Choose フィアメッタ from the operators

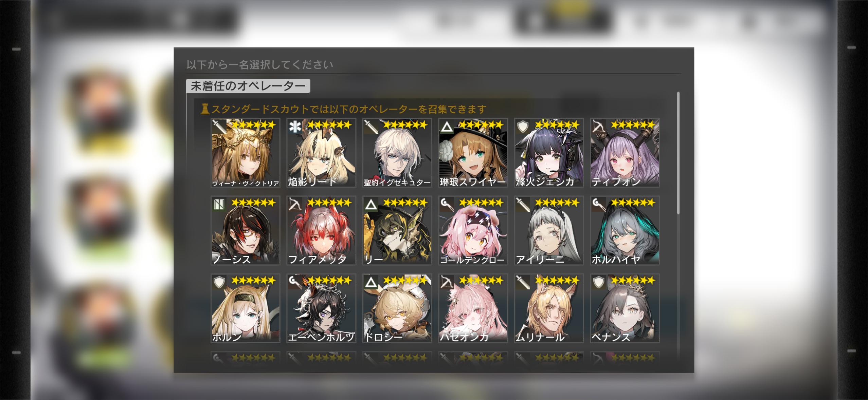click(321, 230)
